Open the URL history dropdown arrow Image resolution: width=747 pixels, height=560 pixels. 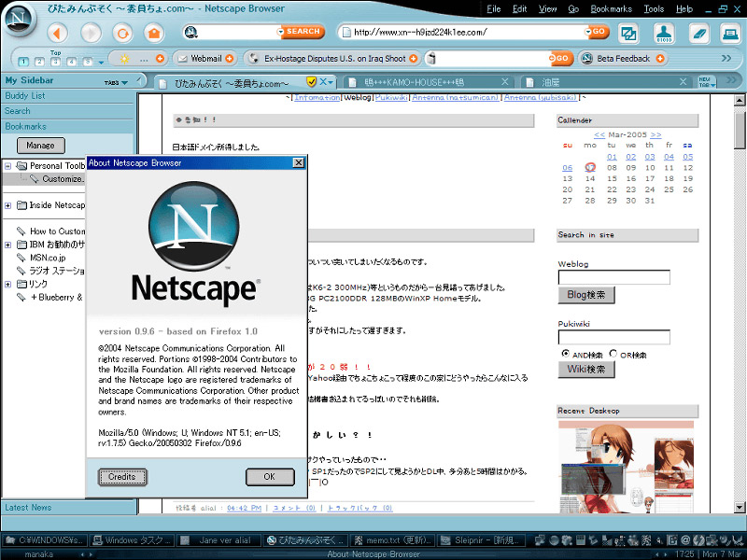coord(587,32)
